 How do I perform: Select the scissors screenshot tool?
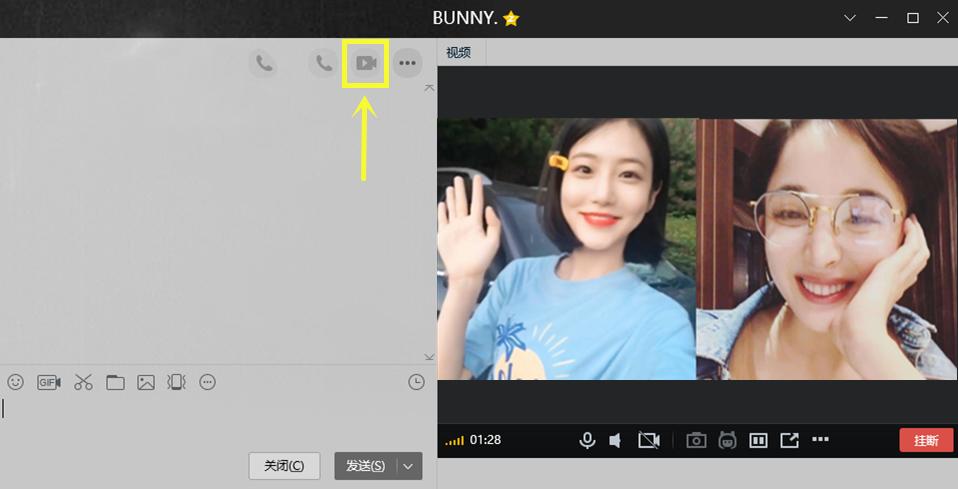click(83, 382)
